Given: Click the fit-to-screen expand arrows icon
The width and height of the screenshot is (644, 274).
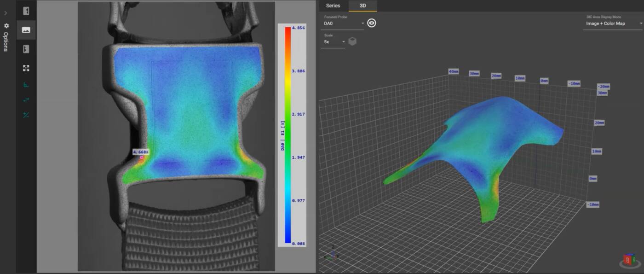Looking at the screenshot, I should 26,68.
